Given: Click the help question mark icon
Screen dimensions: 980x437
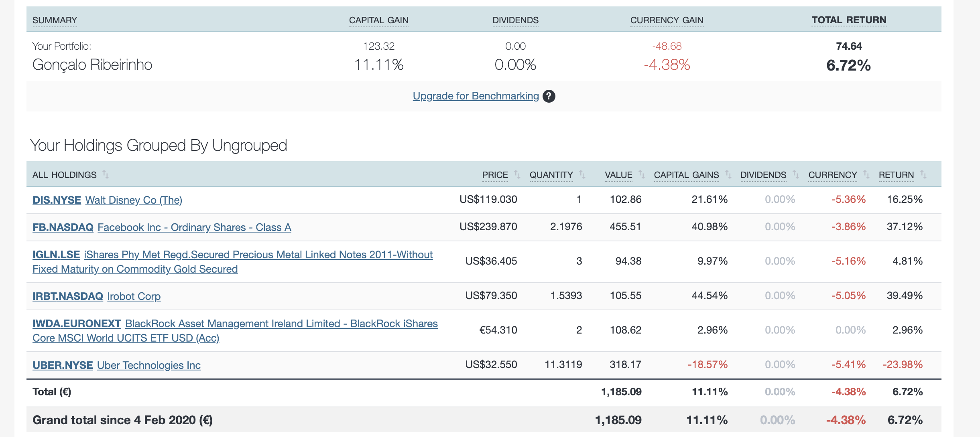Looking at the screenshot, I should click(x=549, y=96).
